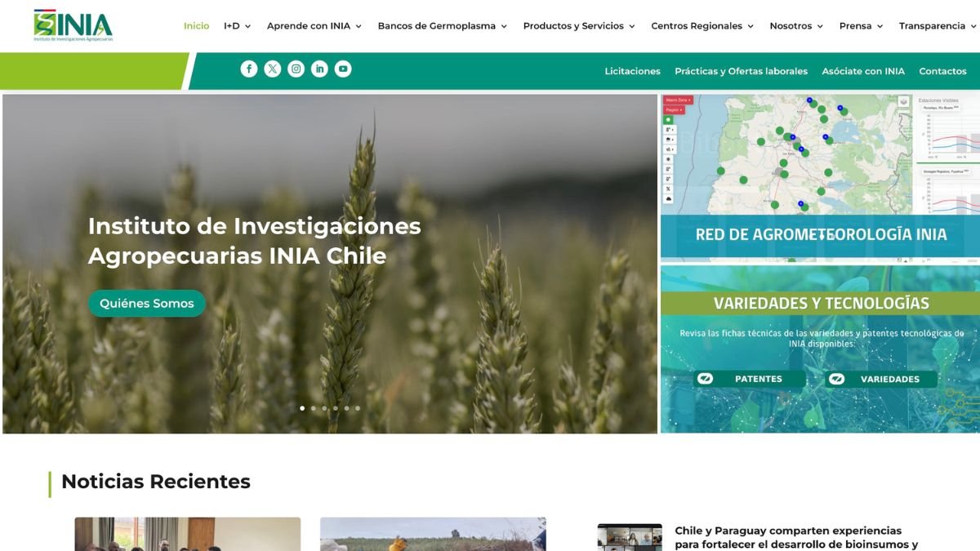Expand the I+D dropdown menu
980x551 pixels.
point(238,26)
